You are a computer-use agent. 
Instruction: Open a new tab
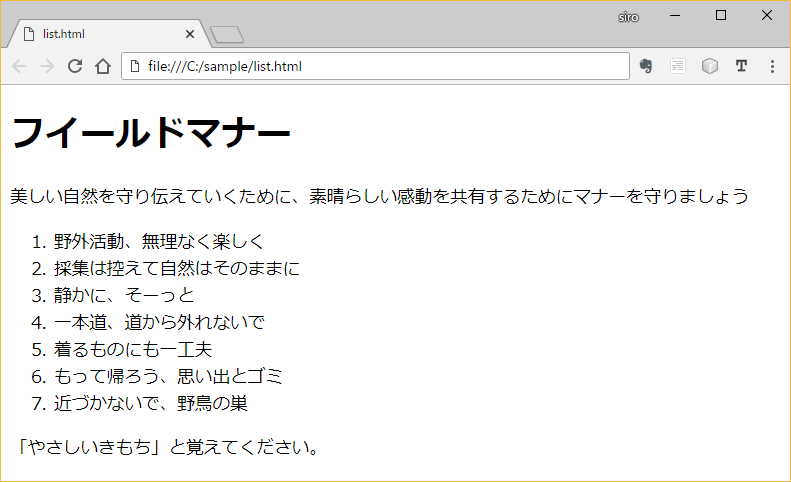pos(228,36)
